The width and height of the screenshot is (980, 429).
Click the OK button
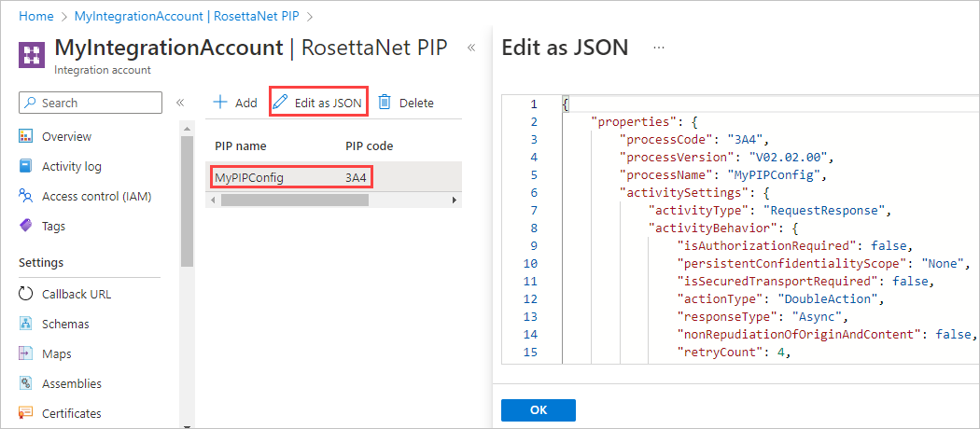[538, 410]
